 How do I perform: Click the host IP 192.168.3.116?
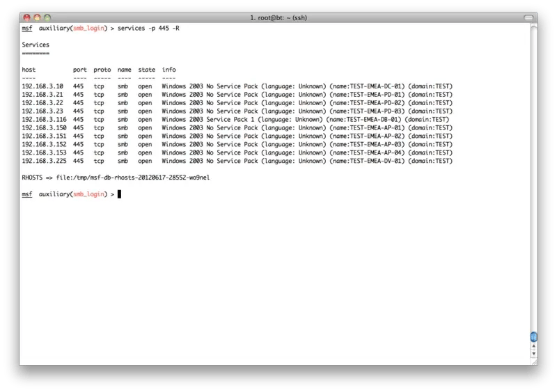coord(45,119)
